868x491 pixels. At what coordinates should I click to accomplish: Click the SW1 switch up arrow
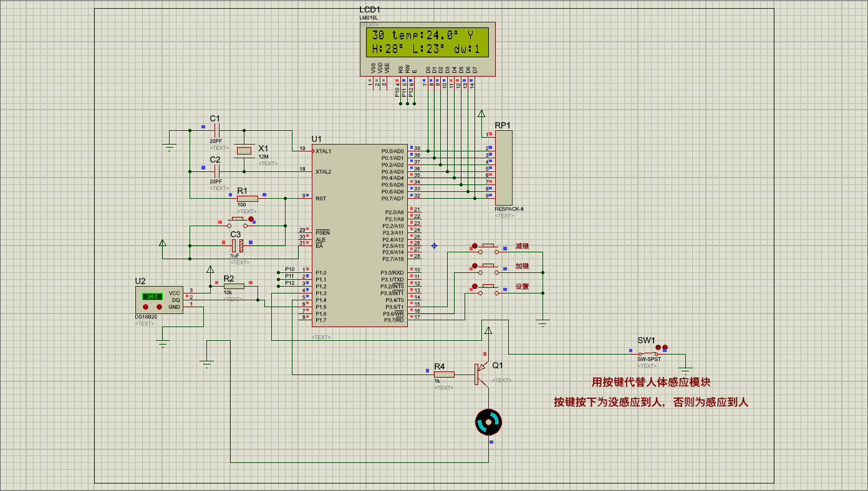[665, 347]
